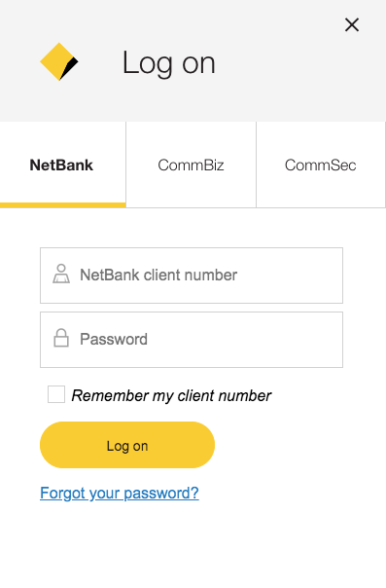Click the 'NetBank client number' placeholder text

click(x=158, y=275)
